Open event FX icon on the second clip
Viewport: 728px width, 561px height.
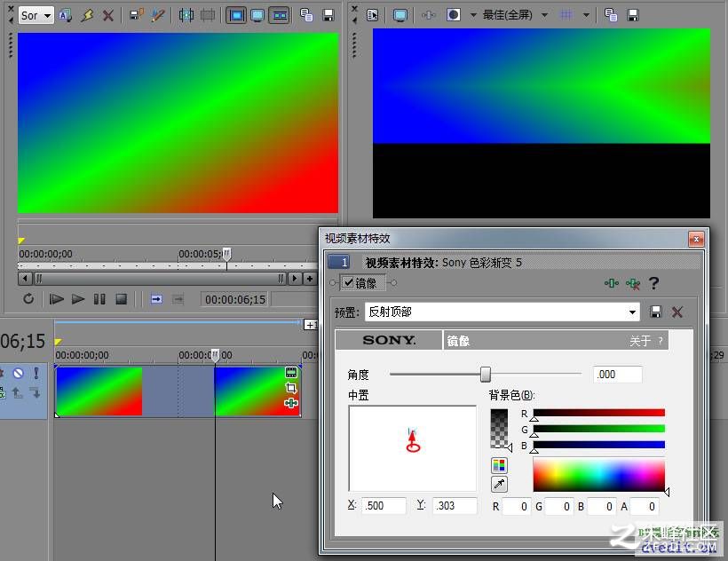291,403
